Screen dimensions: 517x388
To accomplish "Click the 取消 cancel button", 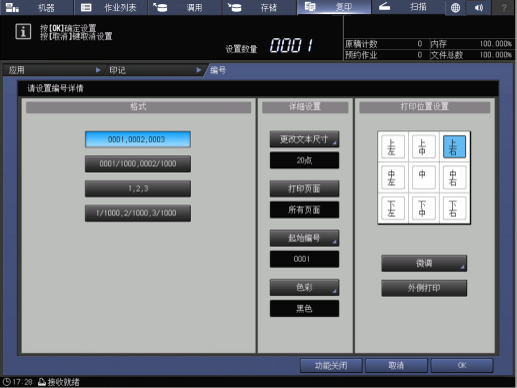I will coord(396,366).
